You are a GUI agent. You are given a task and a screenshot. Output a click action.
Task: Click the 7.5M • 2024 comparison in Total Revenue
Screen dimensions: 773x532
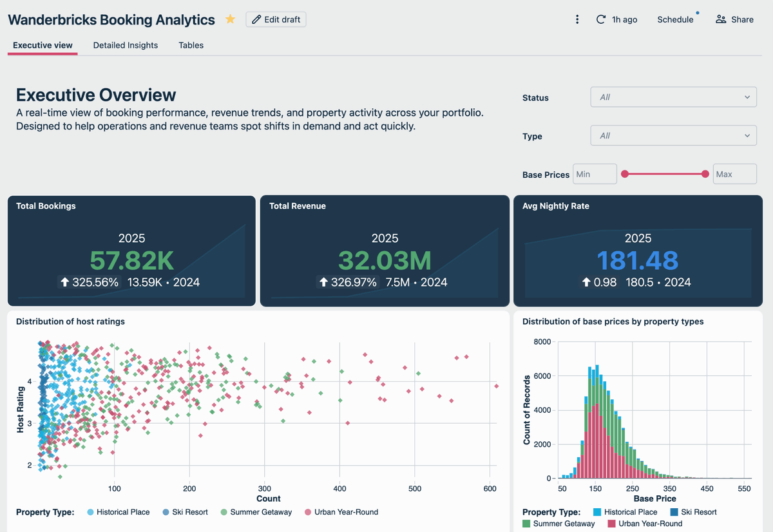pyautogui.click(x=416, y=282)
